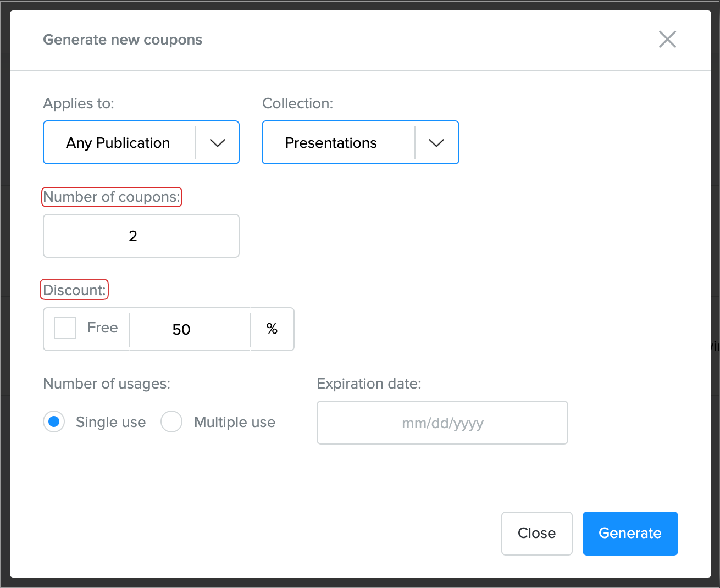Screen dimensions: 720x588
Task: Focus the discount value field showing 50
Action: 189,329
